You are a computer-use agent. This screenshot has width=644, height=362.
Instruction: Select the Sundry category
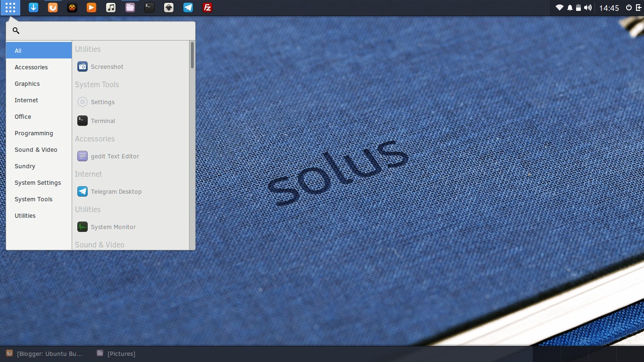point(39,166)
